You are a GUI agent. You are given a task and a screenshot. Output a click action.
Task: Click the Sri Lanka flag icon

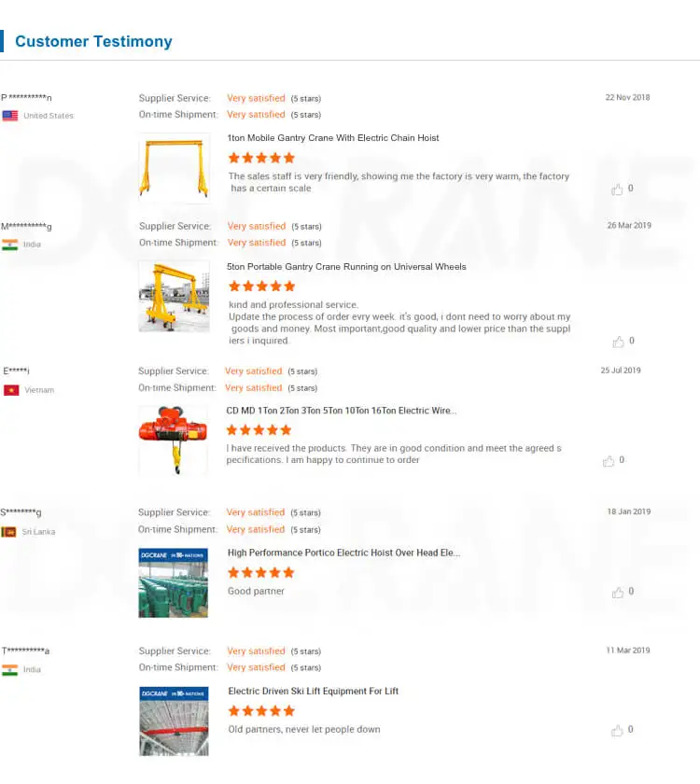tap(10, 532)
